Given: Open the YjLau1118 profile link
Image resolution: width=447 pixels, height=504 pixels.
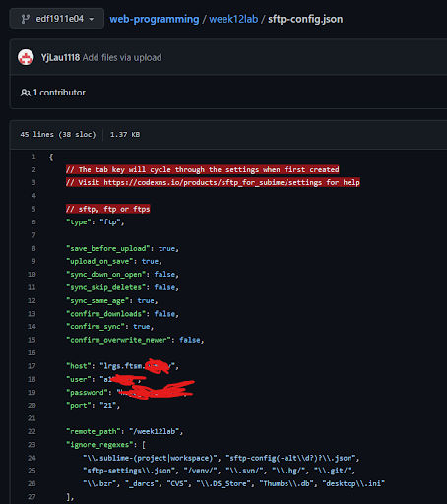Looking at the screenshot, I should click(x=60, y=58).
